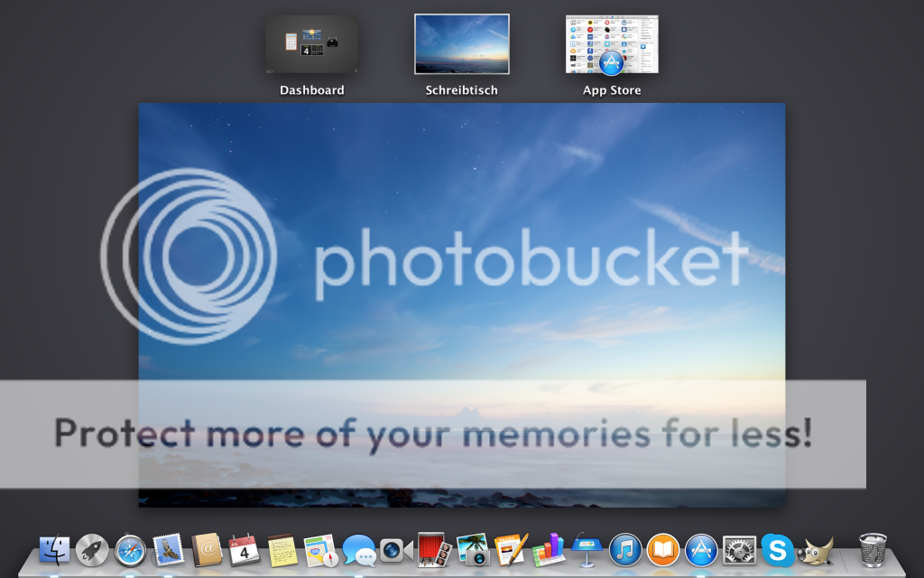Open the yellow Notes icon
Image resolution: width=924 pixels, height=578 pixels.
(282, 550)
